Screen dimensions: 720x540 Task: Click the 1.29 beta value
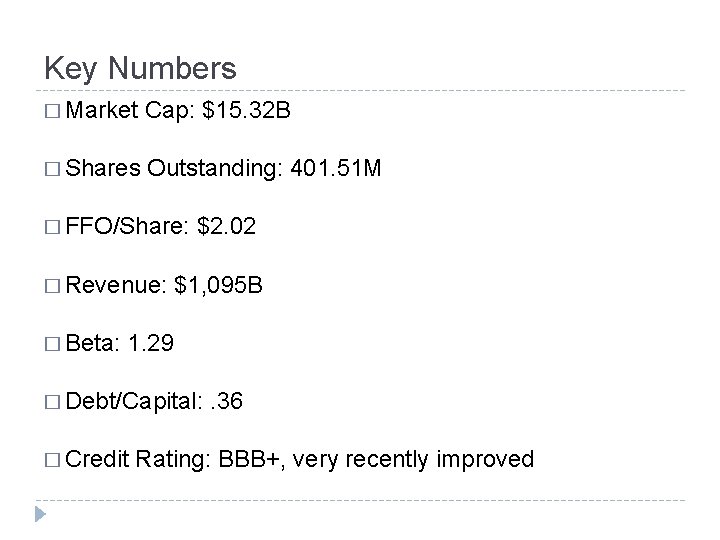coord(152,343)
